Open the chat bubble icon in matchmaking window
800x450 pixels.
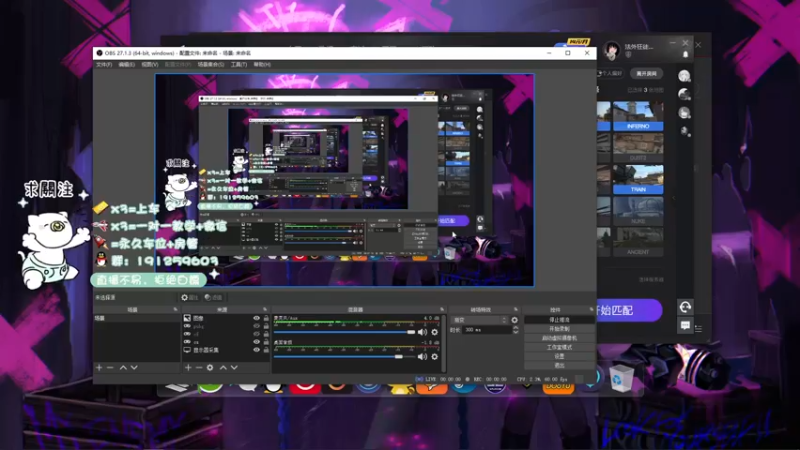pyautogui.click(x=685, y=325)
